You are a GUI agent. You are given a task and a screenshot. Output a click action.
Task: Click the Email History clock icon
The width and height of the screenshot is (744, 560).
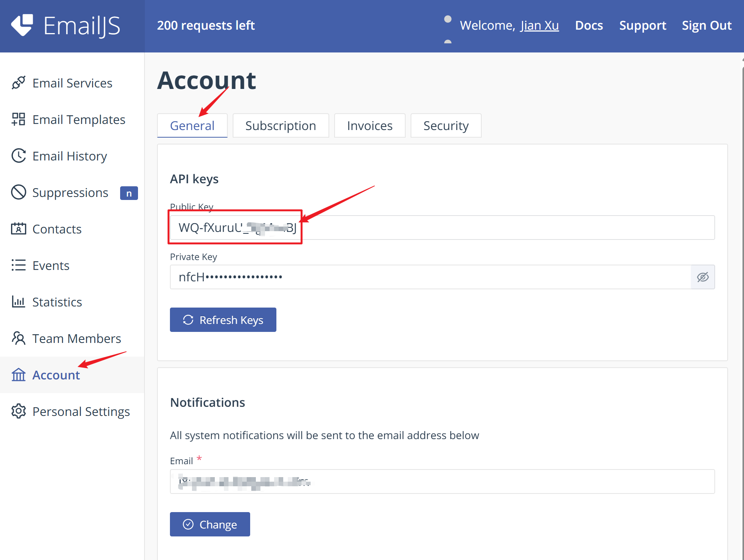[x=18, y=156]
